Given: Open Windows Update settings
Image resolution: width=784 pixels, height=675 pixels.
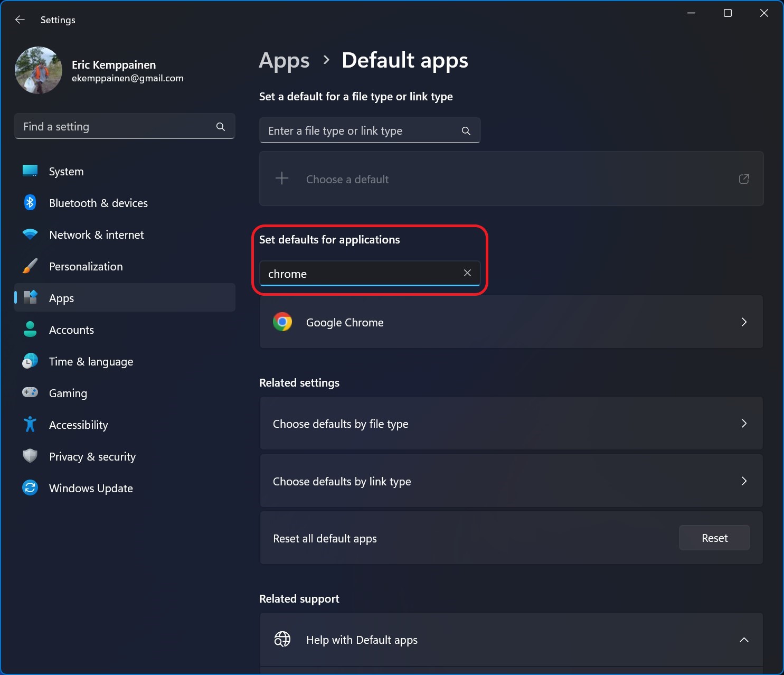Looking at the screenshot, I should [x=125, y=489].
